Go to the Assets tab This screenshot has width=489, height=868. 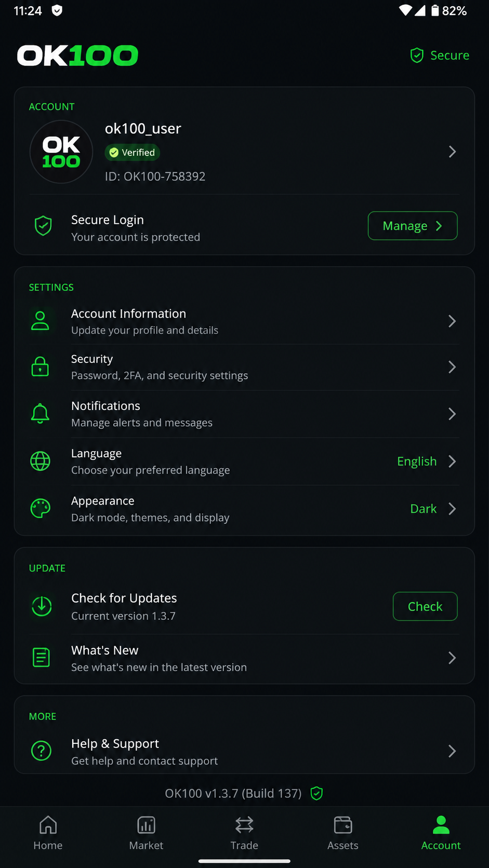(342, 833)
